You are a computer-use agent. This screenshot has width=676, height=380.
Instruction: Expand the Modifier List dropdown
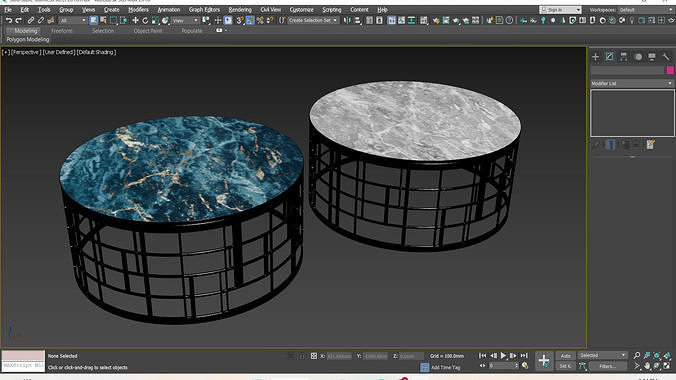632,83
